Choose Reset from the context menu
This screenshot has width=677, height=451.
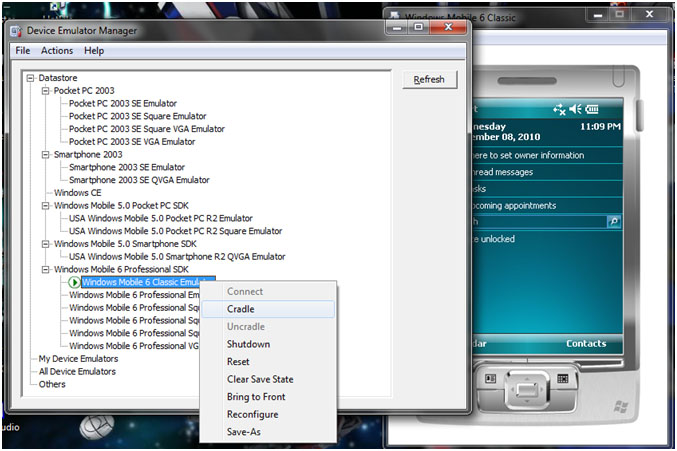coord(268,362)
